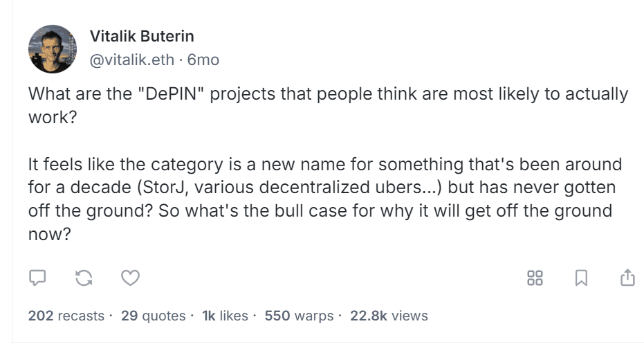Click the 22.8k views counter

tap(389, 316)
